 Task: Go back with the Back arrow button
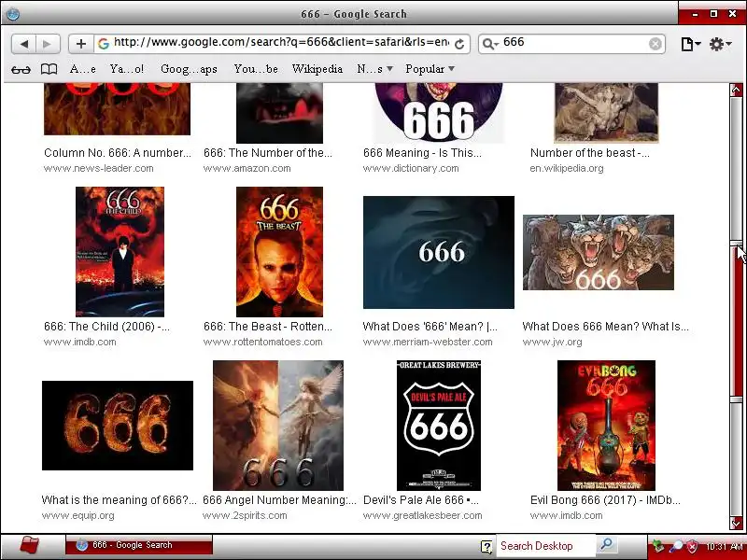[x=24, y=44]
